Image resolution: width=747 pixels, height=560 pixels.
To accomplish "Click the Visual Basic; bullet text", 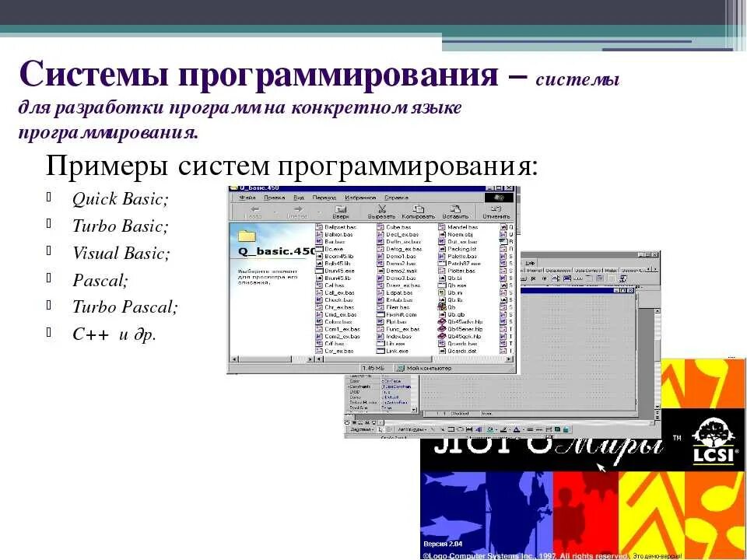I will [121, 254].
